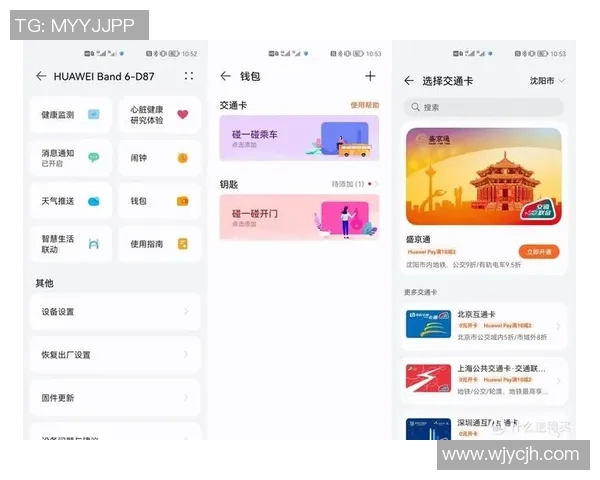Click the 搜索 search field
The height and width of the screenshot is (480, 600).
(484, 107)
